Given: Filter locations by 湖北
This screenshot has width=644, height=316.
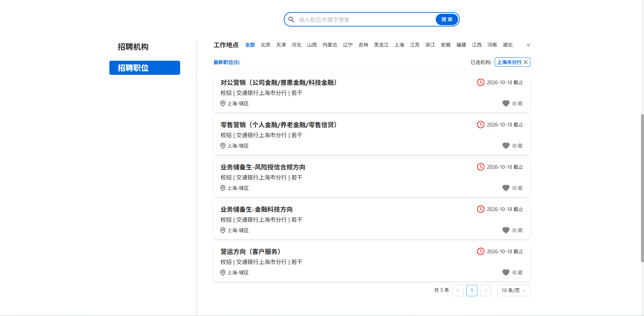Looking at the screenshot, I should click(x=507, y=45).
